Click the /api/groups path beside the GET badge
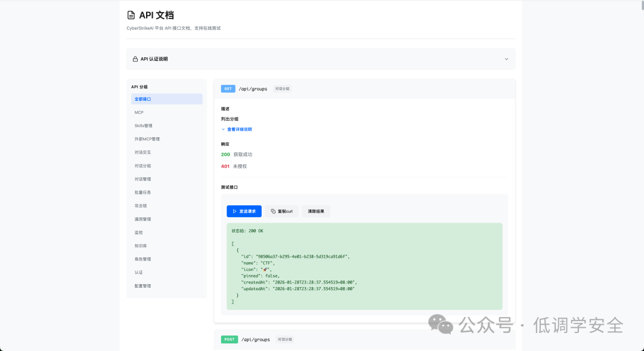The width and height of the screenshot is (644, 351). click(253, 89)
